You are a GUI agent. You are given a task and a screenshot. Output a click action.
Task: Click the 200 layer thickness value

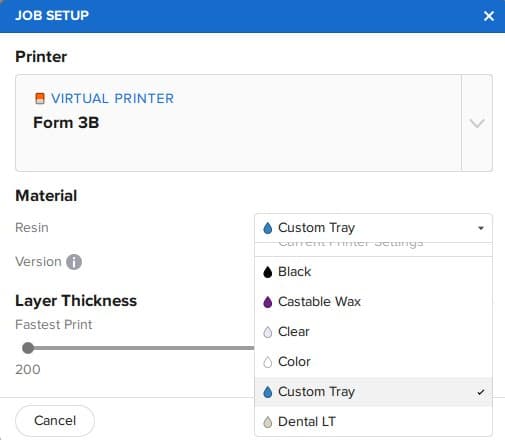click(x=28, y=369)
